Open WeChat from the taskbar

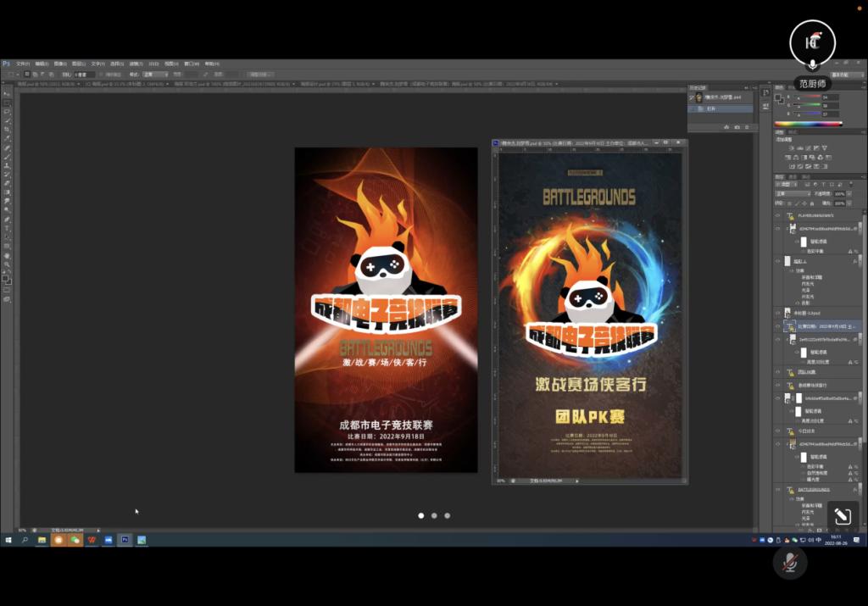pos(75,539)
